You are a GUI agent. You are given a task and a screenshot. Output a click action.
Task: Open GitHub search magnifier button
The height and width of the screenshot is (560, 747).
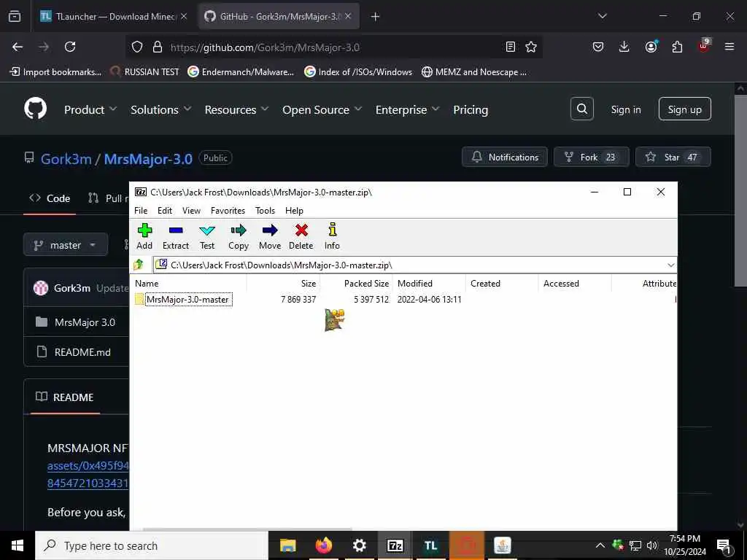tap(581, 109)
